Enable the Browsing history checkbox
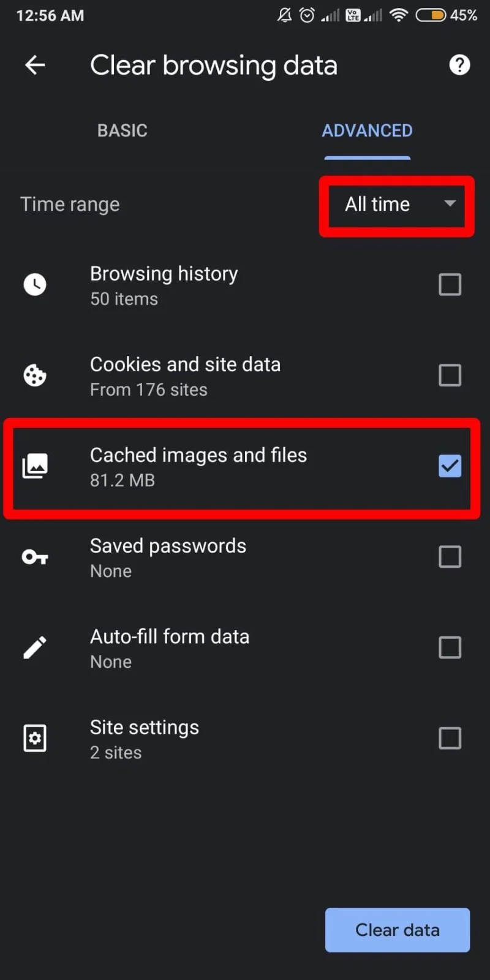This screenshot has width=490, height=980. [450, 284]
